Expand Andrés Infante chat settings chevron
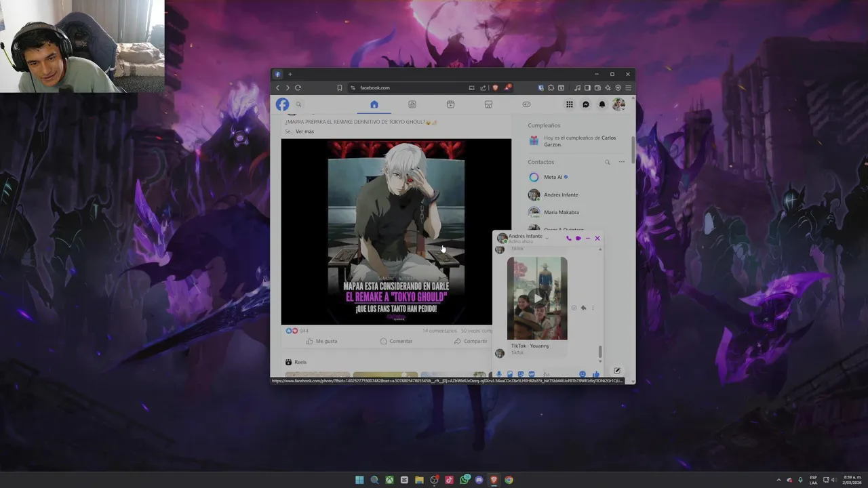 [x=547, y=239]
